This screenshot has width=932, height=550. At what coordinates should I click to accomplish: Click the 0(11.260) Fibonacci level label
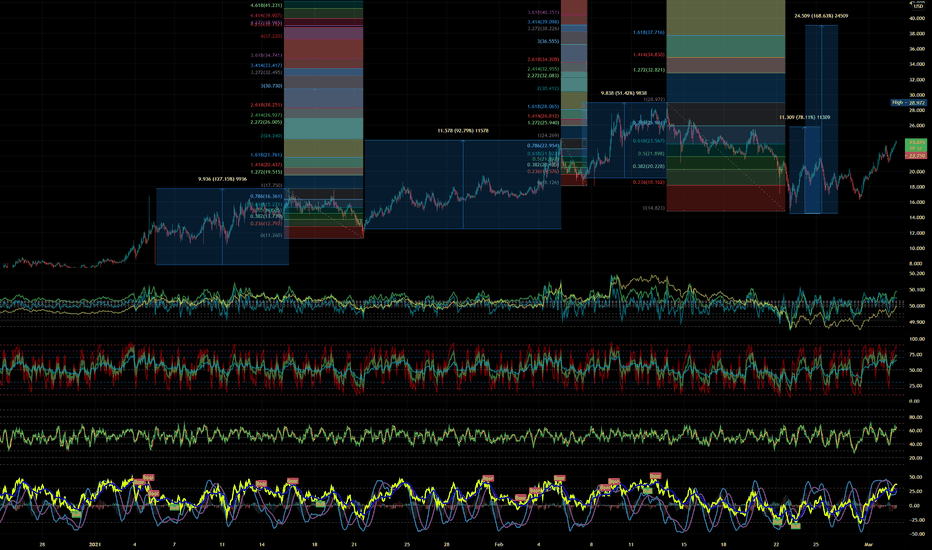[x=271, y=235]
